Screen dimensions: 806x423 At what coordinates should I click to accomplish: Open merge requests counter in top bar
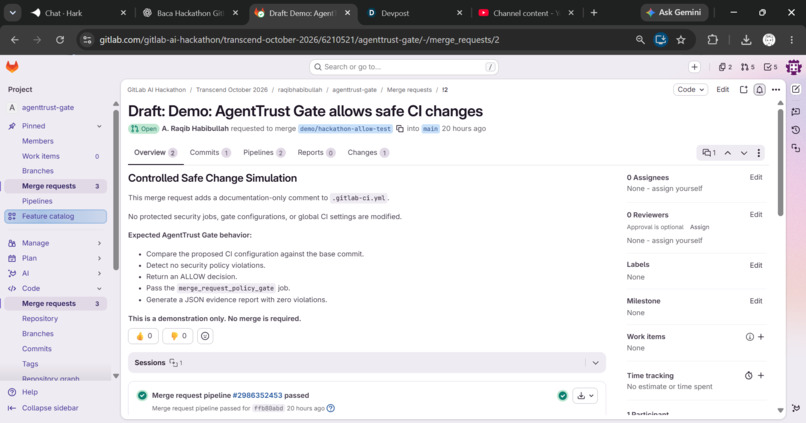click(x=748, y=67)
